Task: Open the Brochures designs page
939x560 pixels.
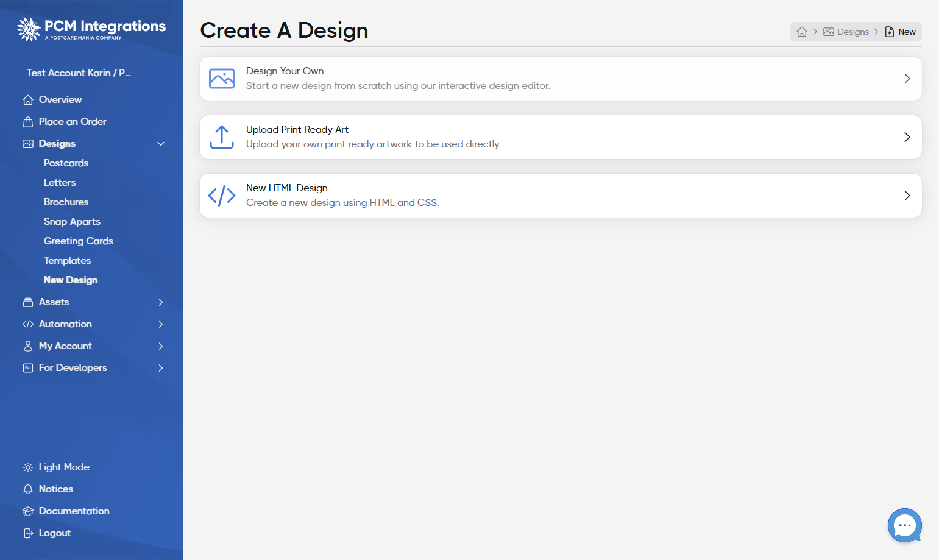Action: point(66,202)
